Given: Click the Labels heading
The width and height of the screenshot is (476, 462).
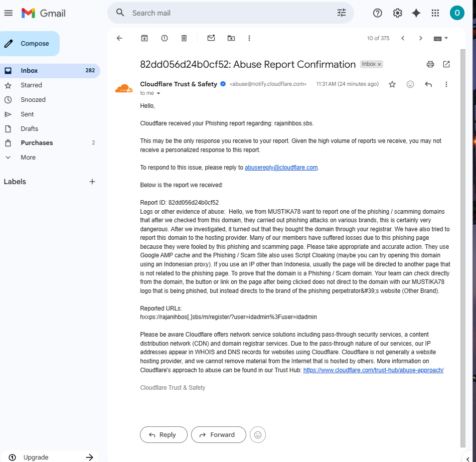Looking at the screenshot, I should (15, 182).
